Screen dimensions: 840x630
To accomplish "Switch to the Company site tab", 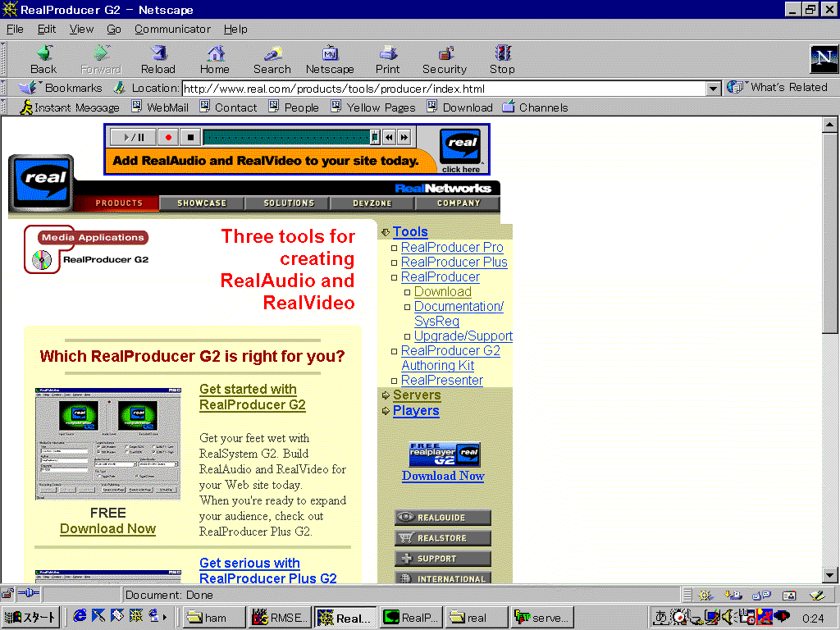I will coord(458,203).
